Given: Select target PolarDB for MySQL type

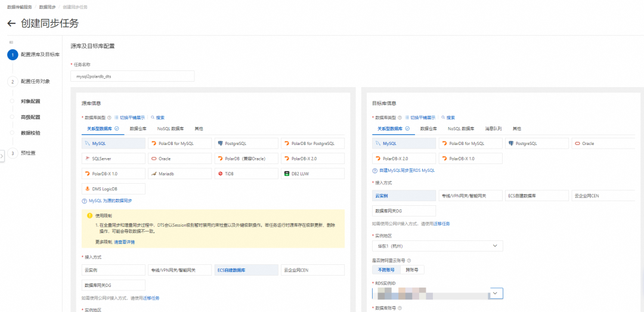Looking at the screenshot, I should (x=470, y=143).
